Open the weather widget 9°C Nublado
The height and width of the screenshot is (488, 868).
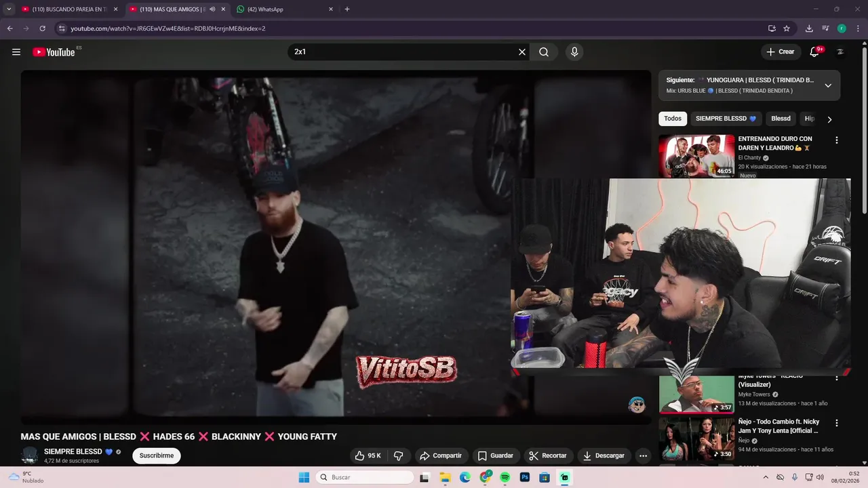pos(26,477)
